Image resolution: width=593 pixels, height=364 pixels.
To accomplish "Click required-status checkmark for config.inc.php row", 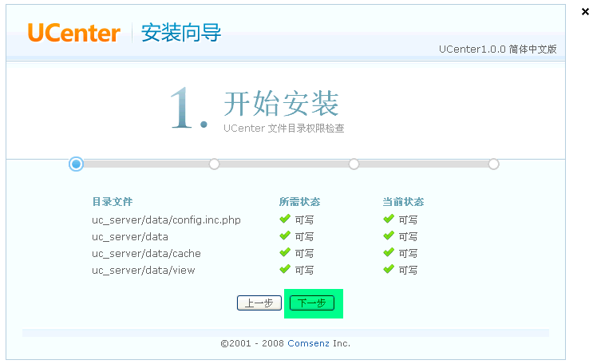I will pos(285,219).
